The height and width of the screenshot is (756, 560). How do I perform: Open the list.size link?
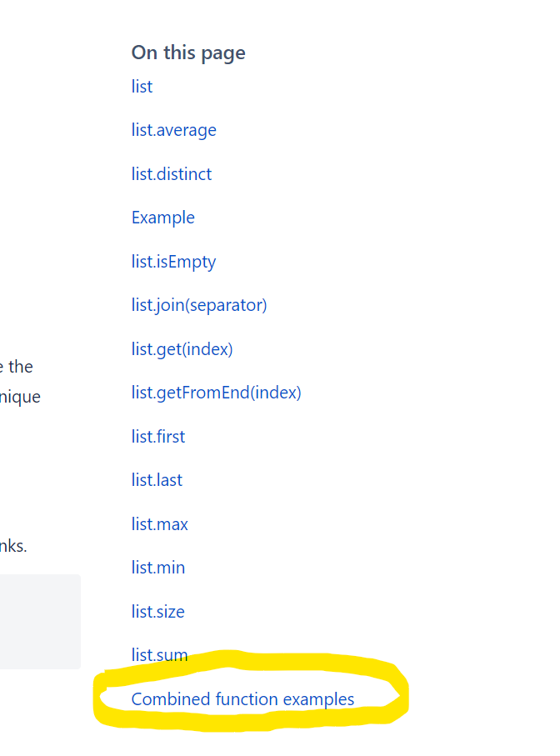pos(157,612)
